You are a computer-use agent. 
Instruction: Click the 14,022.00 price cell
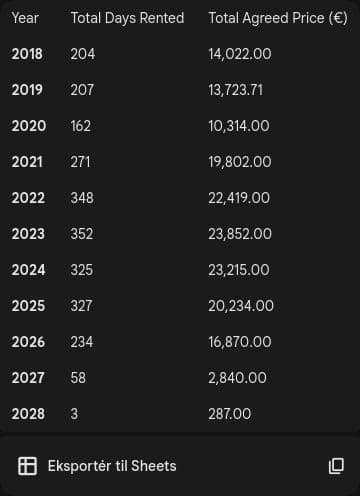pos(240,54)
